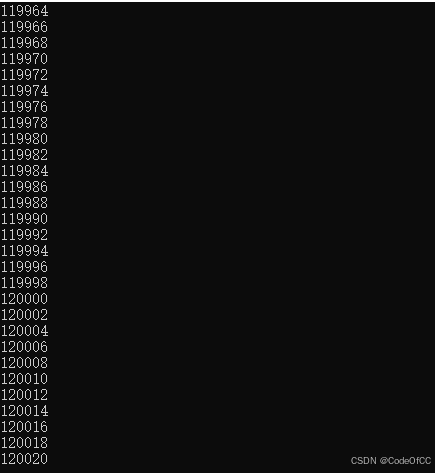The height and width of the screenshot is (473, 435).
Task: Select the 119972 output line
Action: point(25,75)
